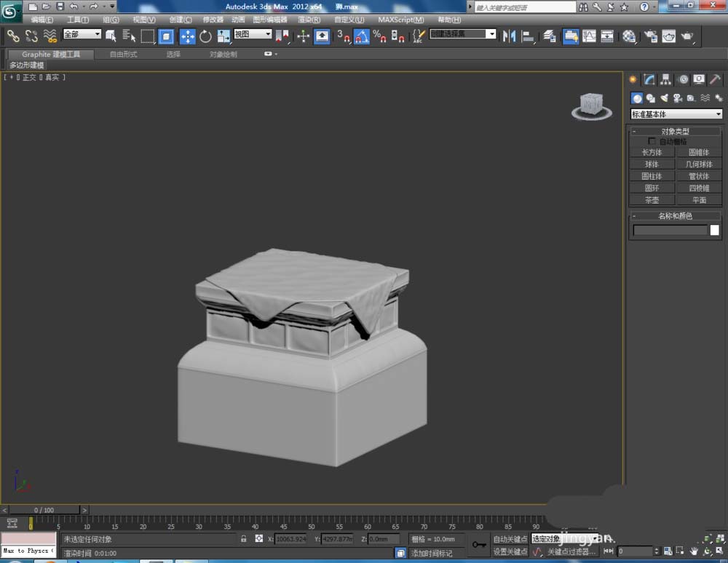Image resolution: width=728 pixels, height=563 pixels.
Task: Click the 长方体 object type button
Action: point(652,152)
